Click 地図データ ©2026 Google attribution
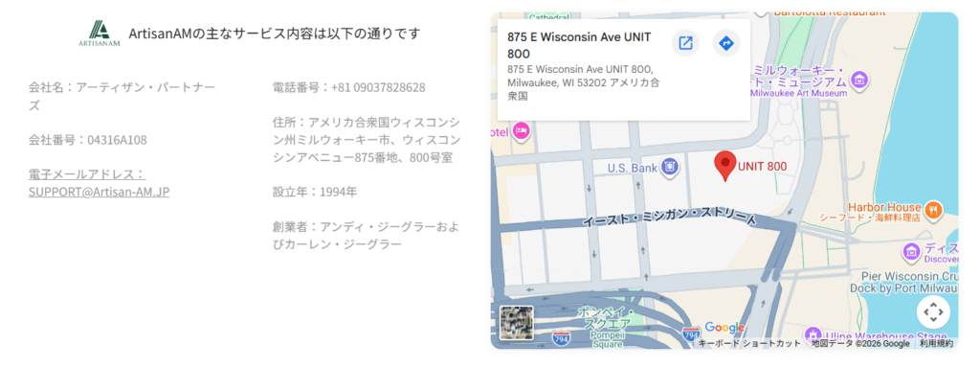Viewport: 980px width, 368px height. click(x=860, y=344)
